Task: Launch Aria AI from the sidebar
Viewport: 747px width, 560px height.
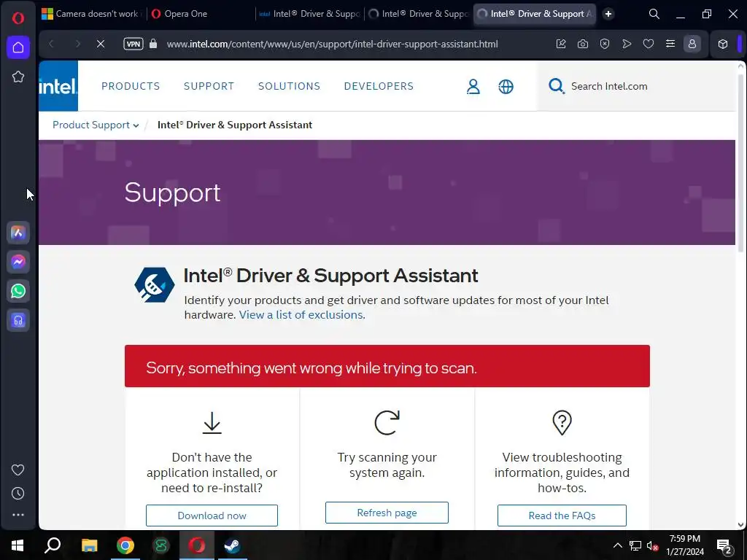Action: [x=18, y=233]
